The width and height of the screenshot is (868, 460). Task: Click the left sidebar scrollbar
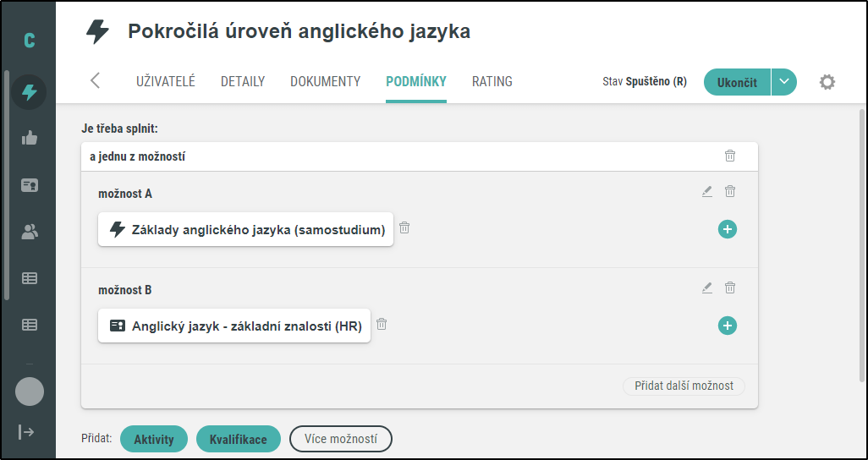tap(6, 185)
